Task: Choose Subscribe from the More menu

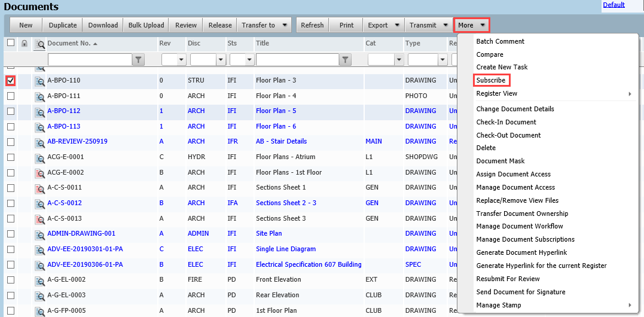Action: click(x=490, y=80)
